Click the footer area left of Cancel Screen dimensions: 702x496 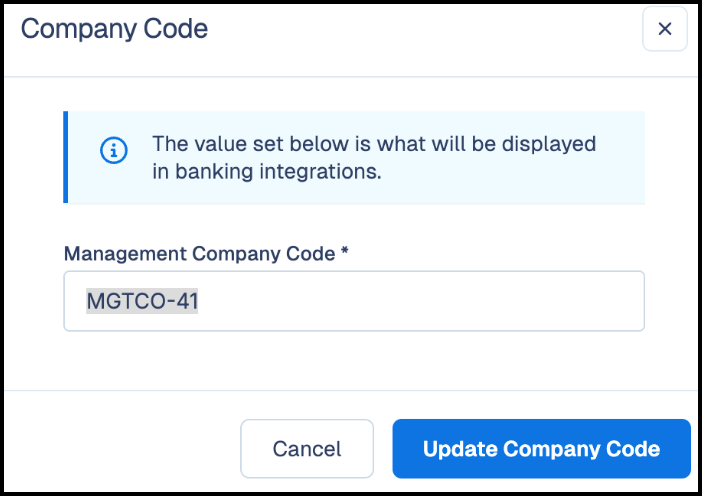tap(121, 449)
